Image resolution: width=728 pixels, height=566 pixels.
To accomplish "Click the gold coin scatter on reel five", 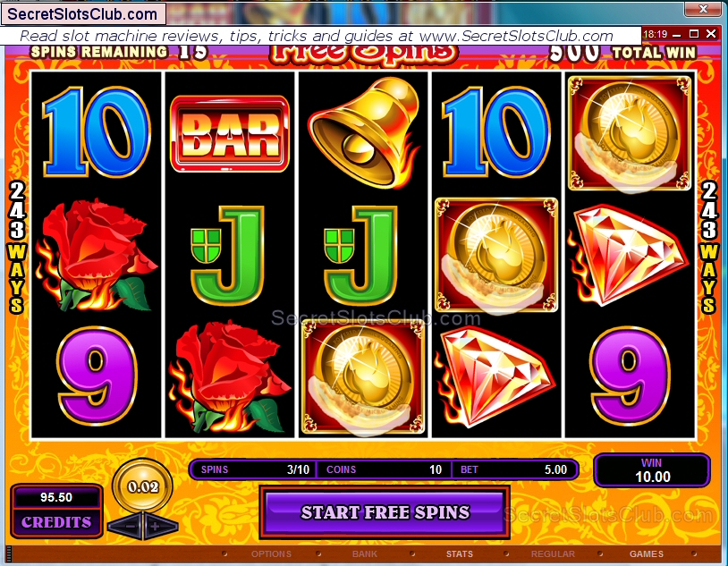I will coord(630,134).
